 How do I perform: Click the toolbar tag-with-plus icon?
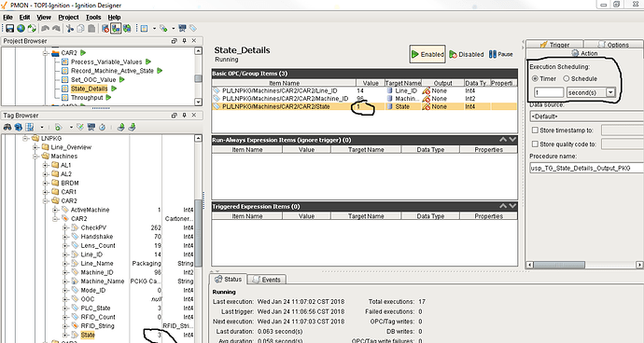pyautogui.click(x=163, y=28)
